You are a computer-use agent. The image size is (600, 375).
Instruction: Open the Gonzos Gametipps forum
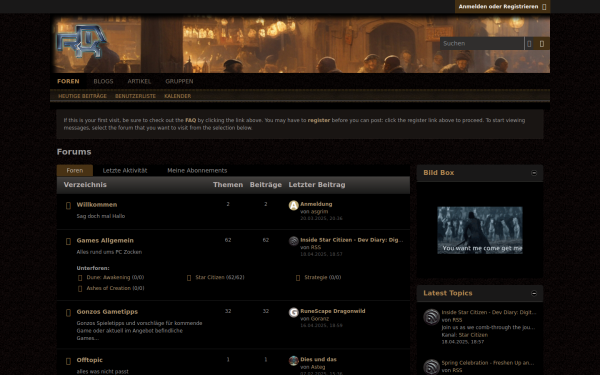(x=107, y=312)
